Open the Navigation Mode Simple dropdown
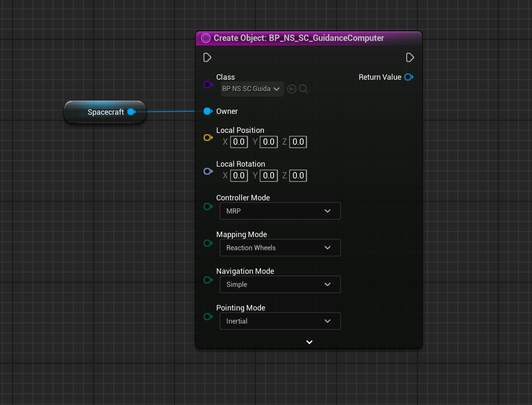This screenshot has height=405, width=532. click(280, 284)
